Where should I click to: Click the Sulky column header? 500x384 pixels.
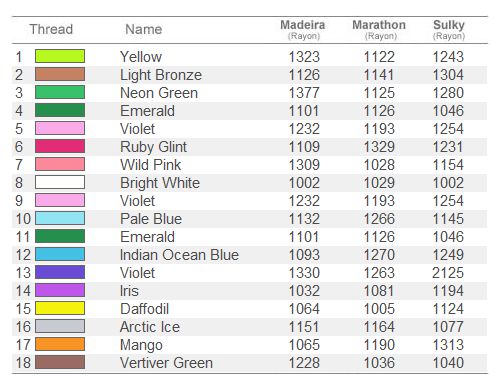449,29
